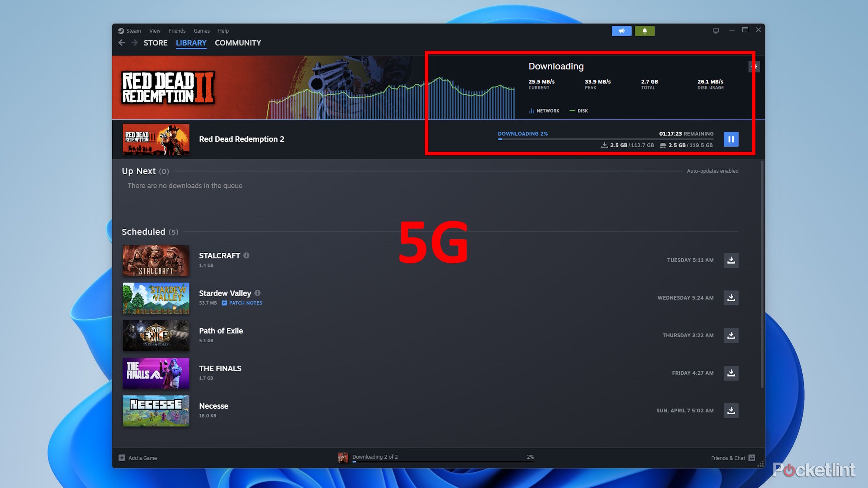Collapse the Up Next section

pyautogui.click(x=139, y=171)
